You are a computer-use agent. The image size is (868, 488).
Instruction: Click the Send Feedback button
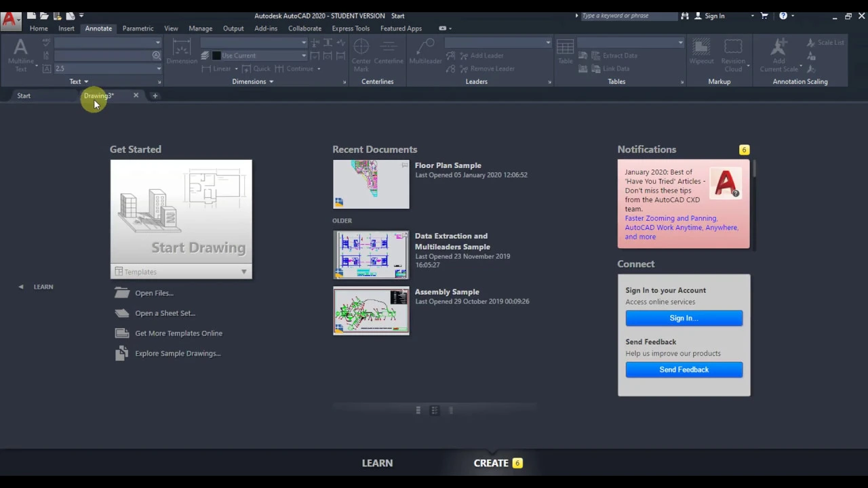click(x=684, y=369)
